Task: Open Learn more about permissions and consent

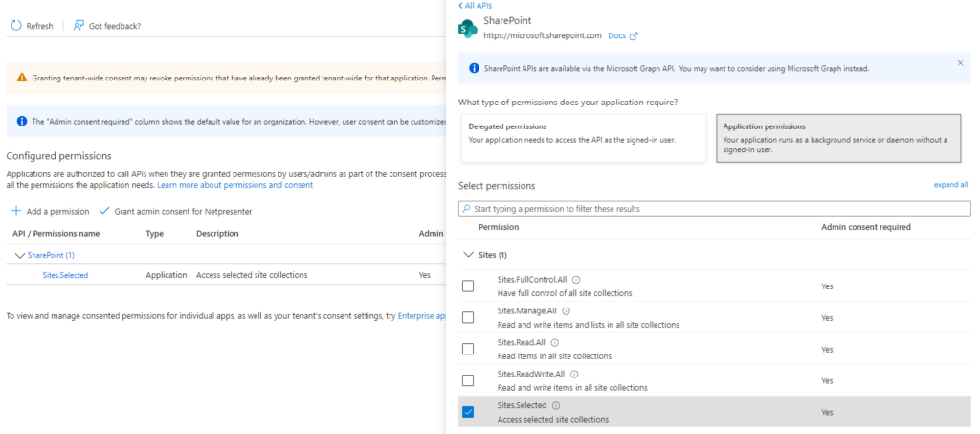Action: (x=235, y=185)
